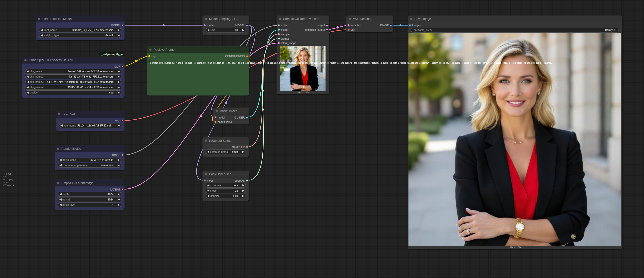Click the large Save Image output preview
The image size is (644, 278).
click(x=515, y=140)
